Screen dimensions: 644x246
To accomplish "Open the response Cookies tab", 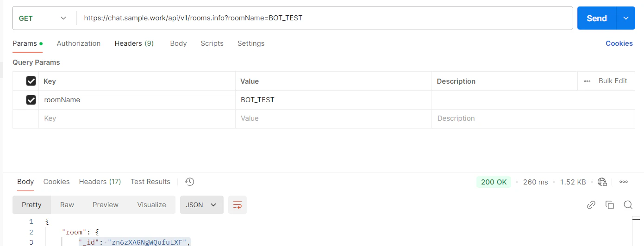I will pyautogui.click(x=56, y=182).
